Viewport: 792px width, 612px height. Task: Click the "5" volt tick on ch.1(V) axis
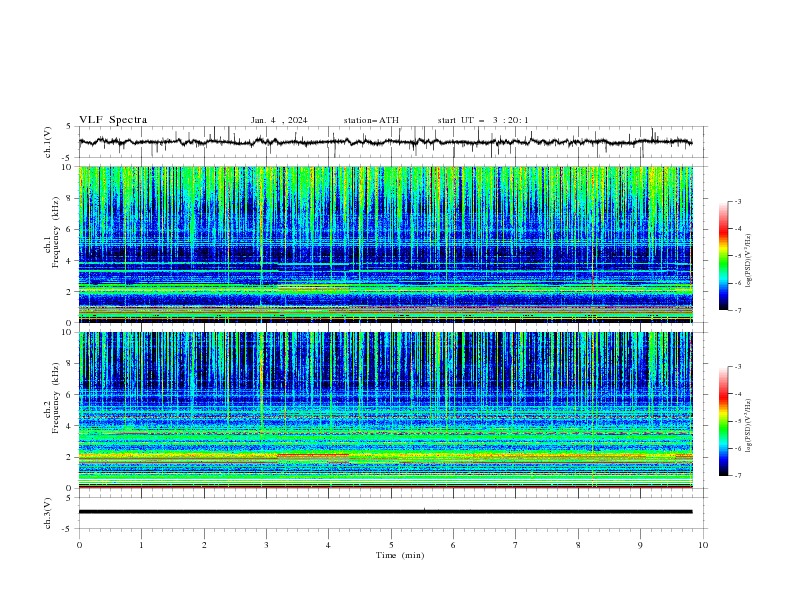(x=69, y=126)
